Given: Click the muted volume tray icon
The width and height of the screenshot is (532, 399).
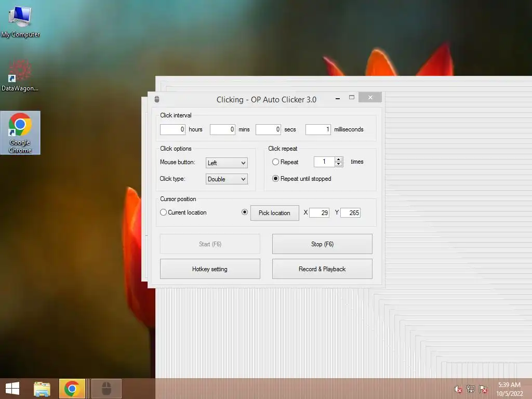Looking at the screenshot, I should point(458,389).
